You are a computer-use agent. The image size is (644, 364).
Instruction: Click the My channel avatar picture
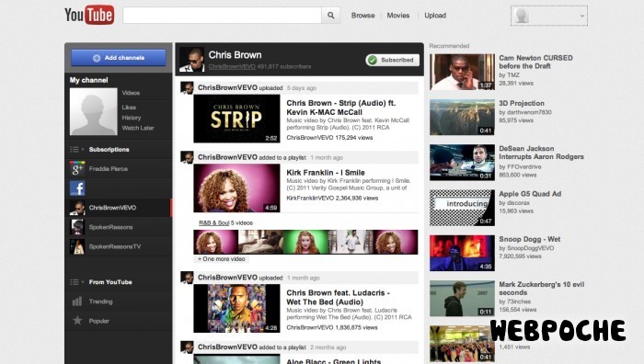(x=93, y=111)
